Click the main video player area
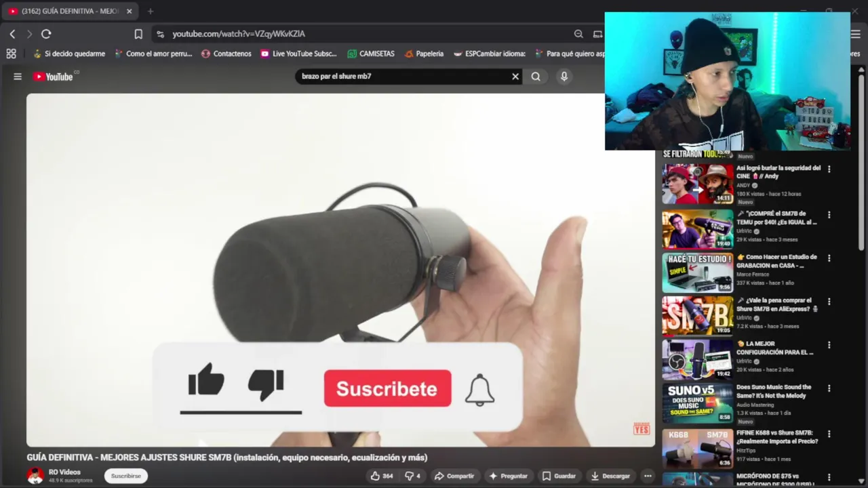This screenshot has height=488, width=868. (340, 270)
